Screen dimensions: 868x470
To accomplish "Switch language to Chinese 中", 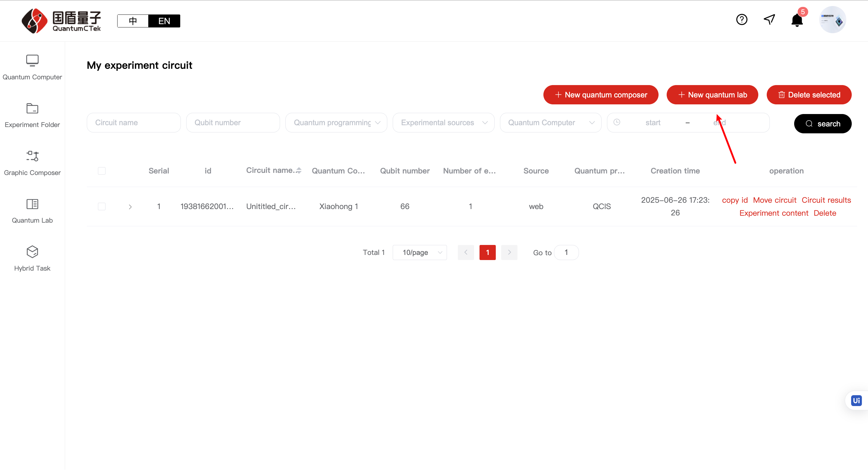I will 133,21.
